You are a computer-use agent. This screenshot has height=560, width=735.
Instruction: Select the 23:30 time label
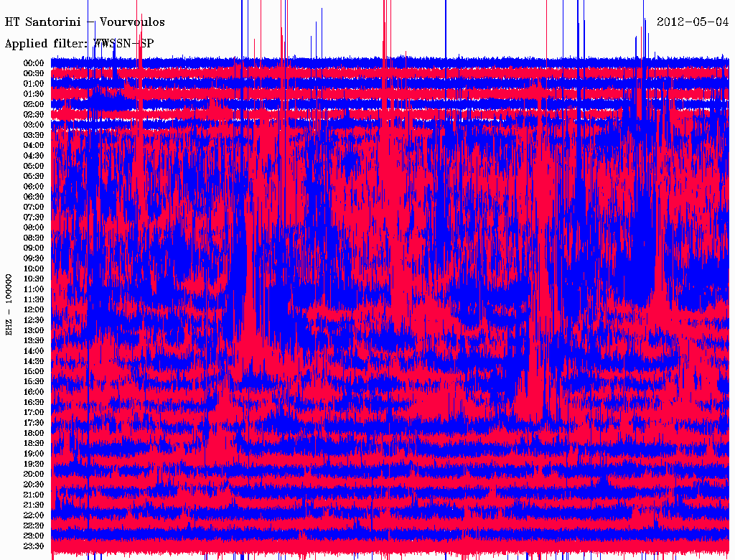[x=34, y=546]
